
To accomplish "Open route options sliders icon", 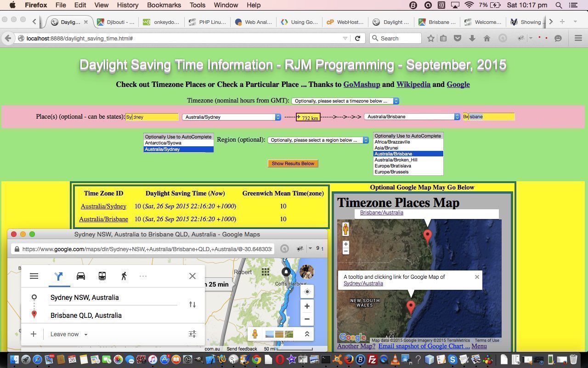I will [192, 334].
